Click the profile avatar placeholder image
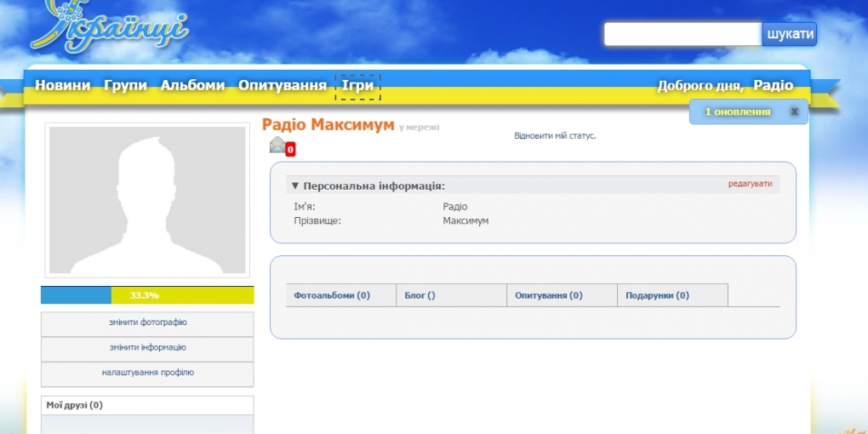This screenshot has height=434, width=868. [x=147, y=200]
